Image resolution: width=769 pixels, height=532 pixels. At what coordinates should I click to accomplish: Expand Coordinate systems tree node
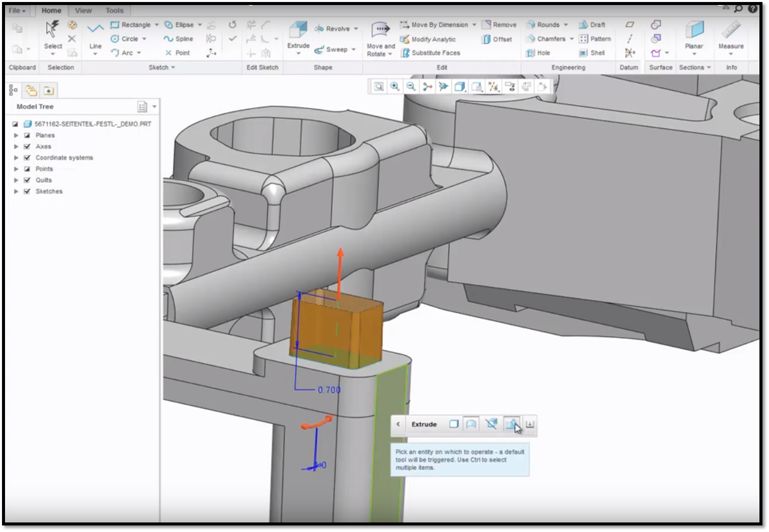point(16,157)
